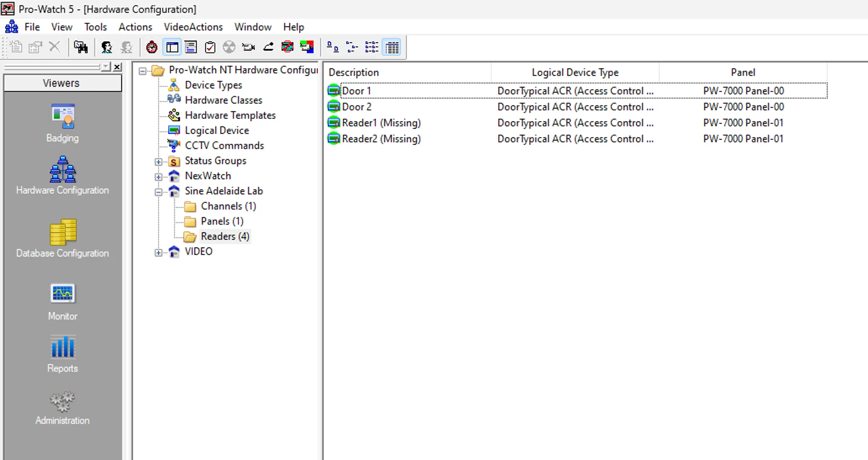This screenshot has height=460, width=868.
Task: Switch to small icons view
Action: tap(352, 47)
